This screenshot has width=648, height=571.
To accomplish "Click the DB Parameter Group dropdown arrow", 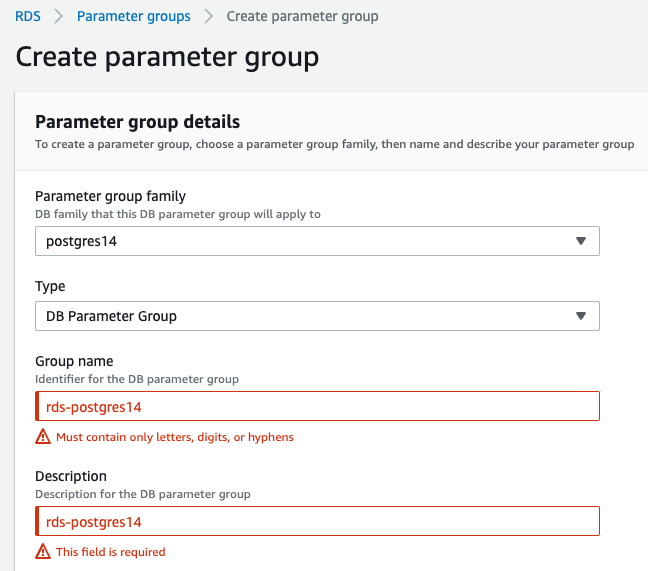I will click(581, 316).
